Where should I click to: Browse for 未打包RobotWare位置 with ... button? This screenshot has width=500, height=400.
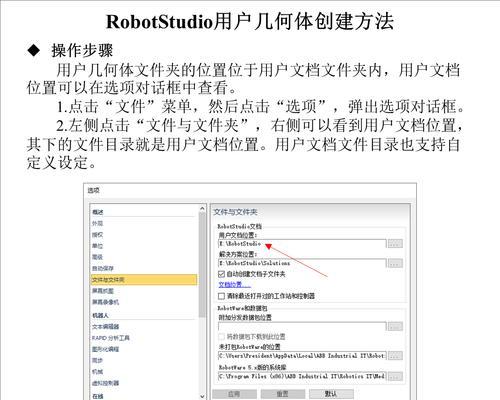pyautogui.click(x=395, y=356)
